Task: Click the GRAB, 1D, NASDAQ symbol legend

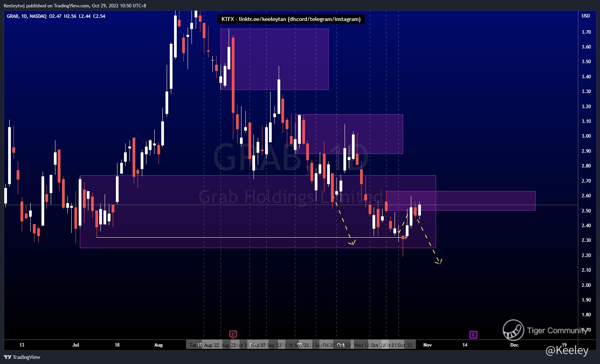Action: click(x=27, y=16)
